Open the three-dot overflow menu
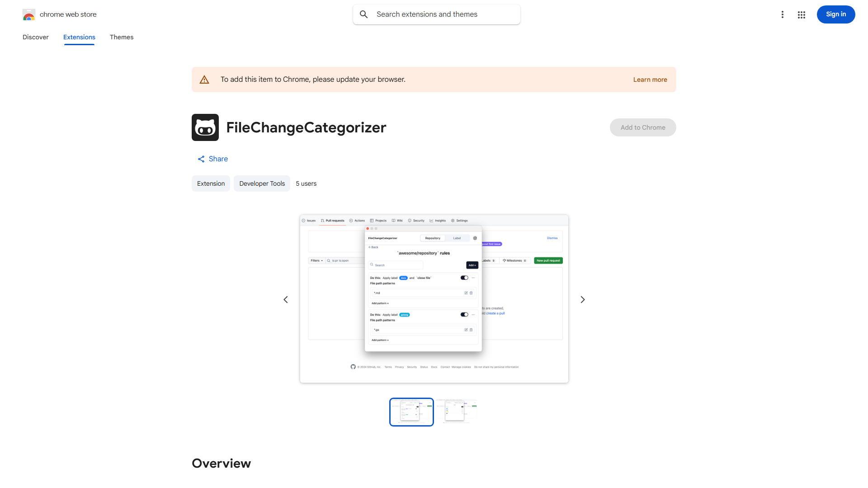Screen dimensions: 868x488 (x=783, y=14)
